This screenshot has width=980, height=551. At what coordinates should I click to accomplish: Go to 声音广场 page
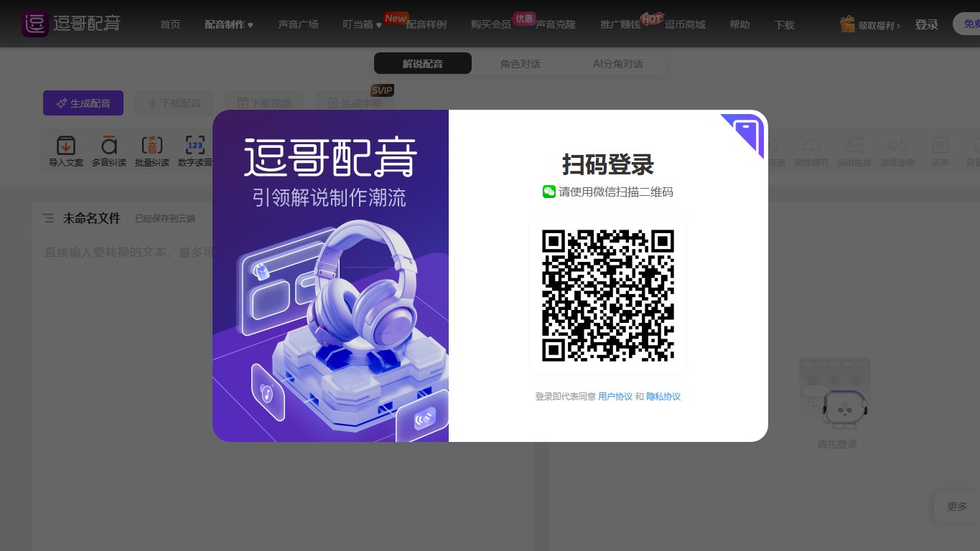pyautogui.click(x=298, y=24)
